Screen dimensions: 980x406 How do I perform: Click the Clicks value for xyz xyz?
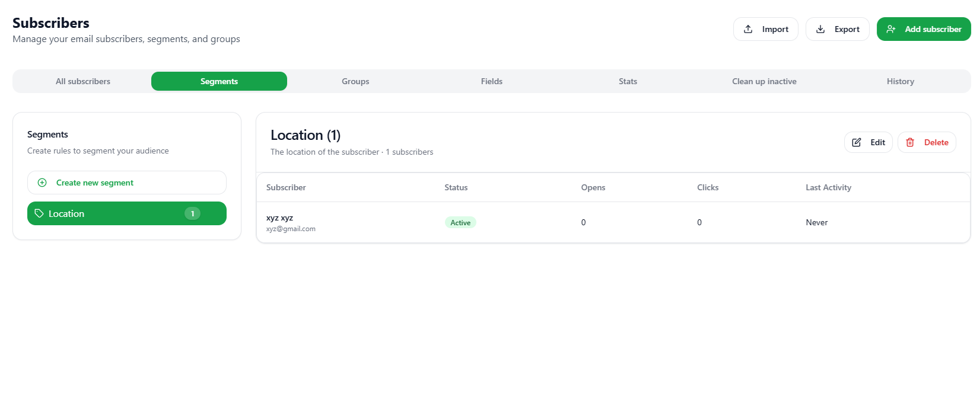tap(699, 222)
